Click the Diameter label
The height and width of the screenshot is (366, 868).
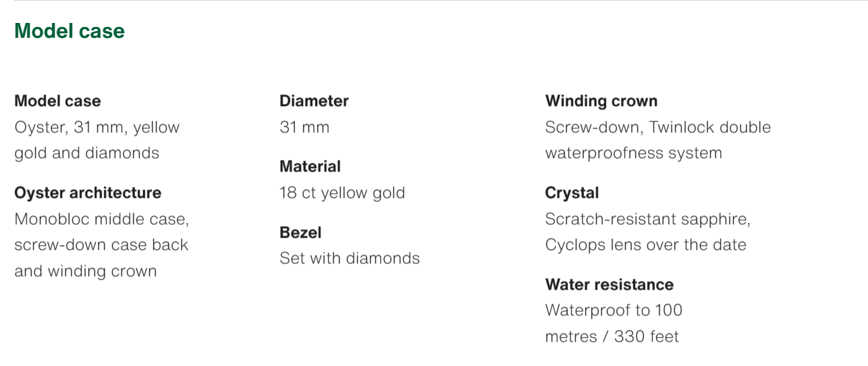314,101
